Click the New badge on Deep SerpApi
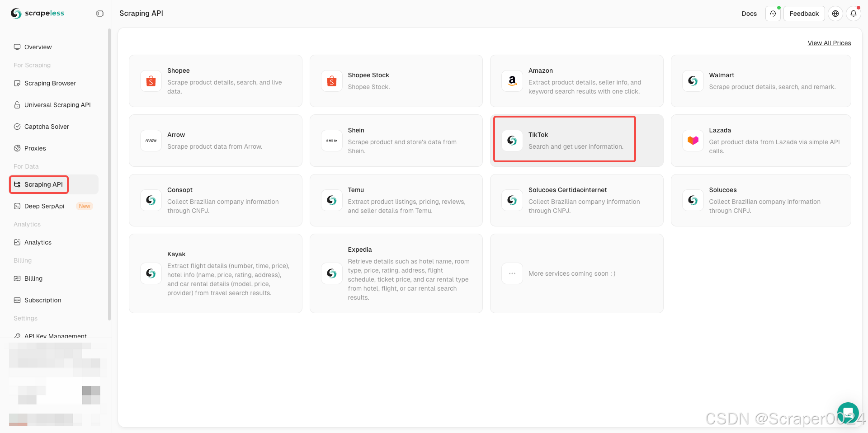The image size is (868, 433). (x=85, y=206)
